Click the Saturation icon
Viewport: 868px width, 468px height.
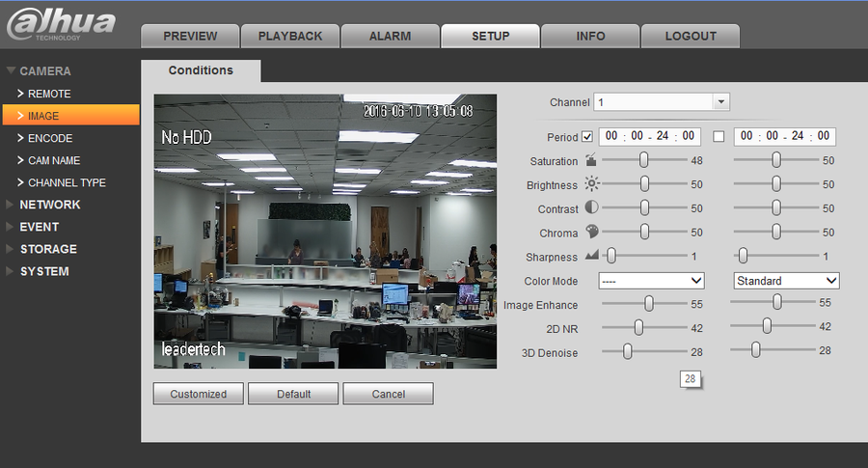coord(591,160)
